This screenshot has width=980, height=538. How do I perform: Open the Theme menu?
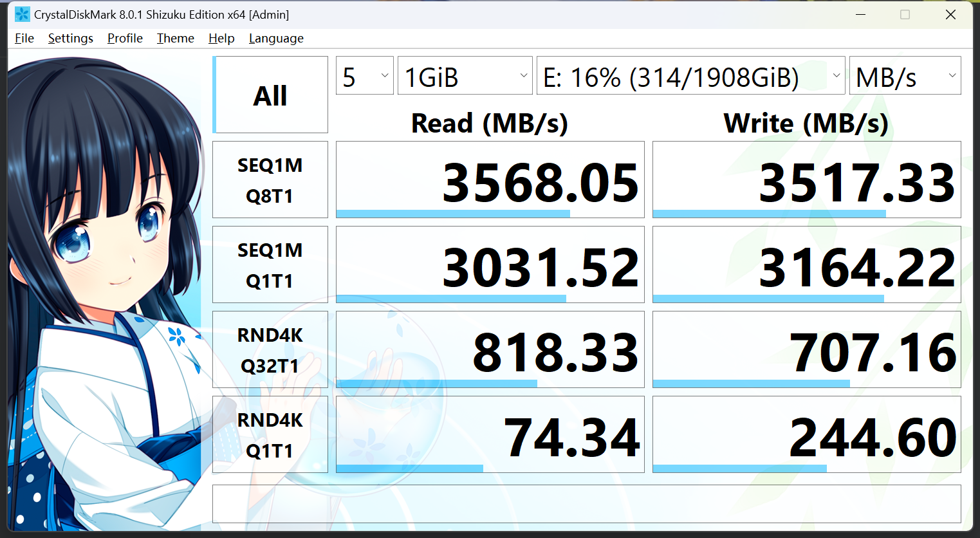tap(176, 39)
